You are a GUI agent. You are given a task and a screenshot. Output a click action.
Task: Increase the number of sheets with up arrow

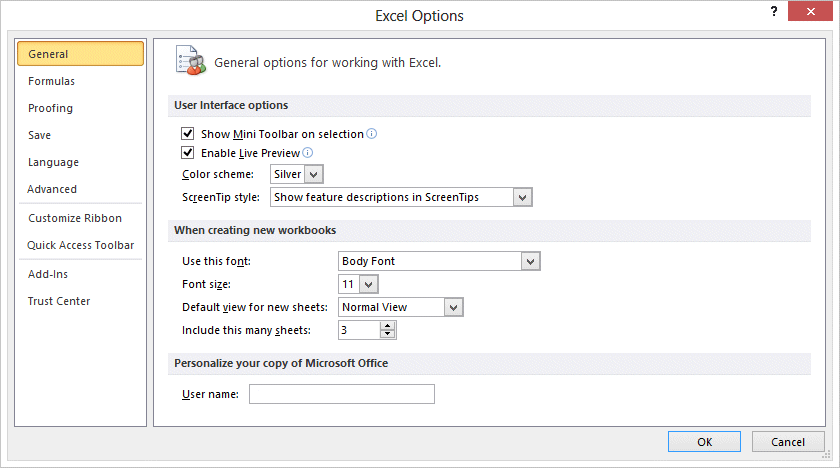(387, 326)
